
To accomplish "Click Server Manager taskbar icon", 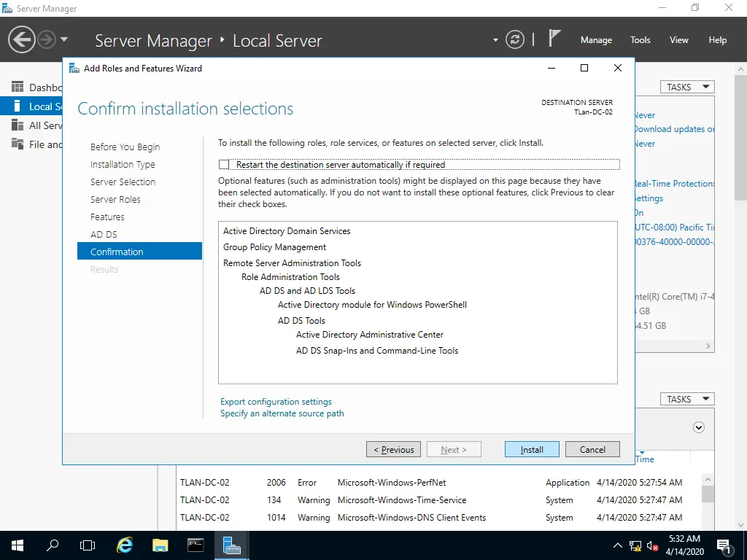I will 231,545.
